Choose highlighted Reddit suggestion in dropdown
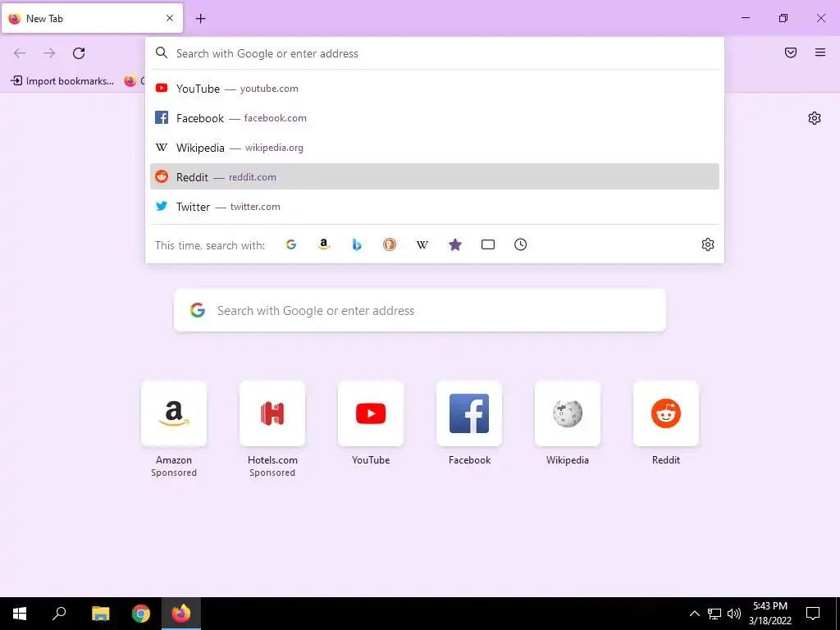Viewport: 840px width, 630px height. tap(435, 177)
